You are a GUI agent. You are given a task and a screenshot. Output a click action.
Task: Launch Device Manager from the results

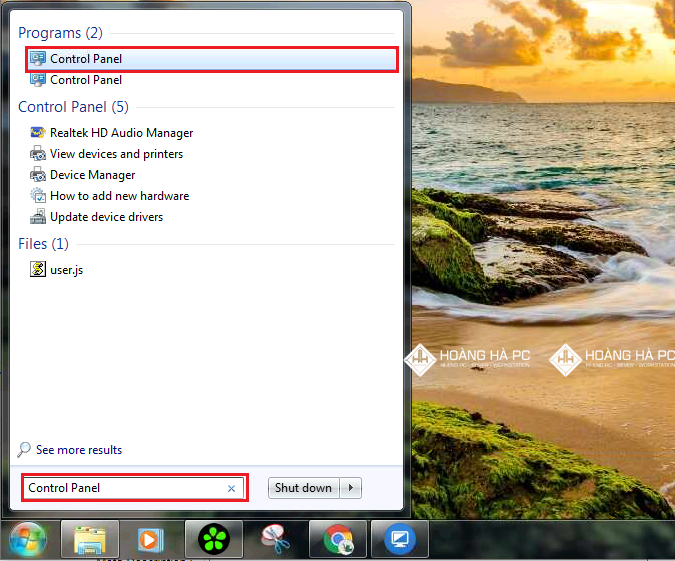(93, 175)
